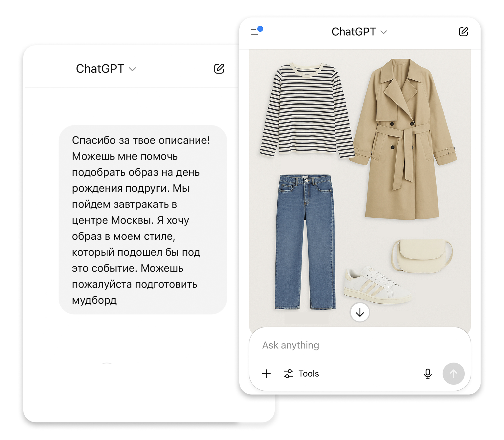Click the scroll-to-bottom arrow button
This screenshot has height=440, width=504.
pyautogui.click(x=360, y=312)
